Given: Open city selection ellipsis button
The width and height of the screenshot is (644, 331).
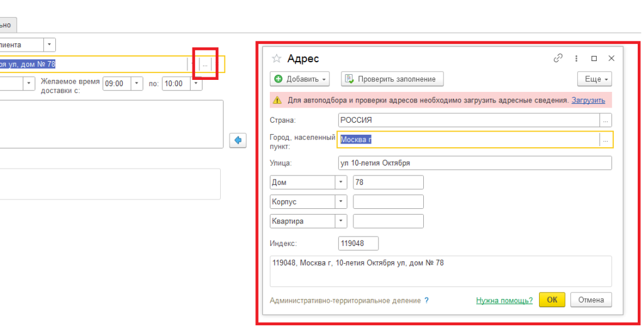Looking at the screenshot, I should point(605,140).
